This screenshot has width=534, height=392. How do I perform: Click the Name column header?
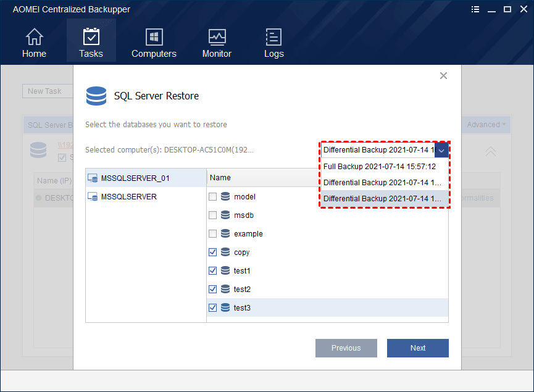tap(263, 177)
